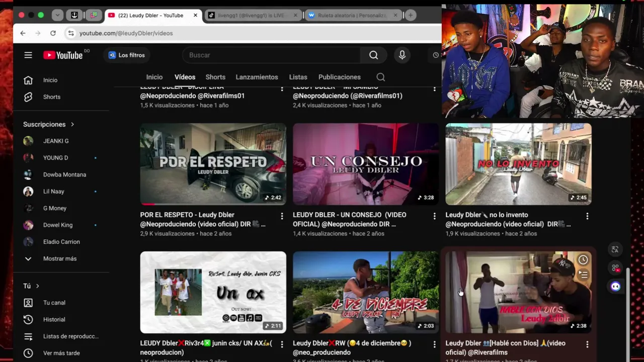Open the pinned green-and-pink icon tab
The height and width of the screenshot is (362, 644).
click(94, 15)
